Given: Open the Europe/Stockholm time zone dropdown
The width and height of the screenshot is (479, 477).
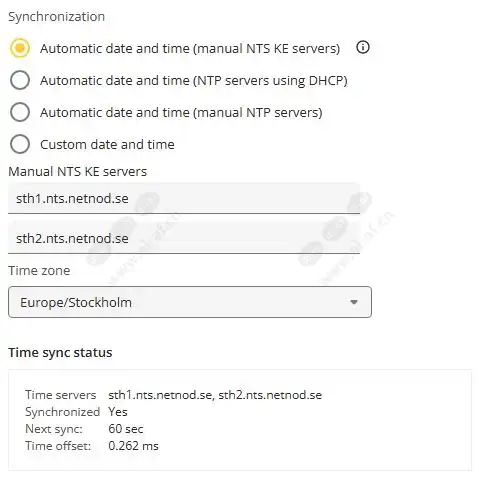Looking at the screenshot, I should [190, 302].
